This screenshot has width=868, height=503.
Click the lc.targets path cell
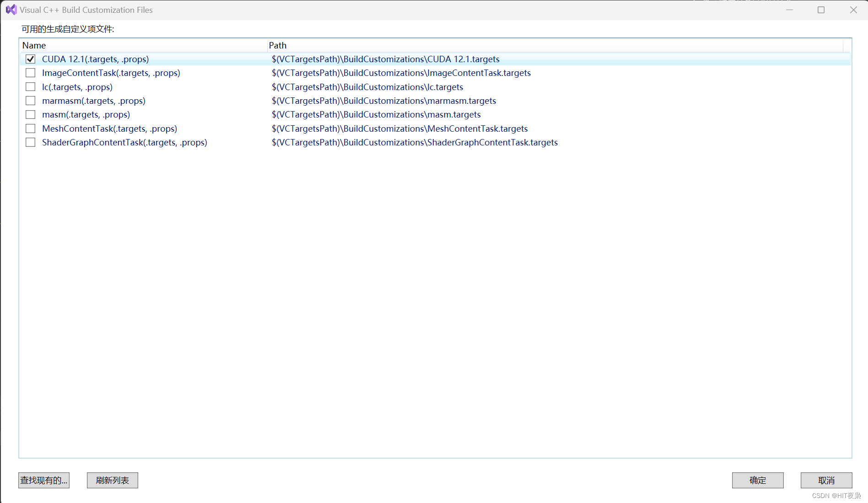point(367,87)
